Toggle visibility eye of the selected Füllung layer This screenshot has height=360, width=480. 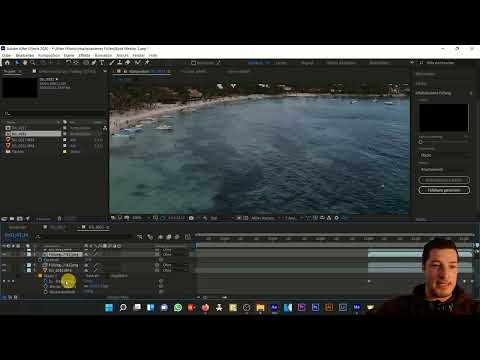click(4, 254)
